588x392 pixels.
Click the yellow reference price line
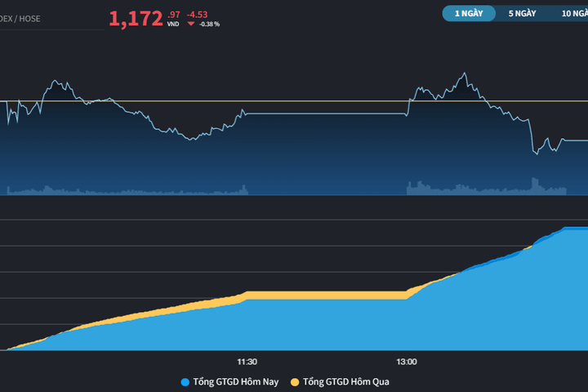coord(294,101)
